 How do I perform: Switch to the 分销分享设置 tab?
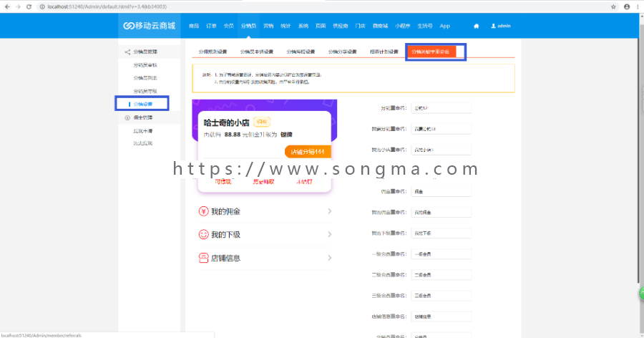click(342, 52)
